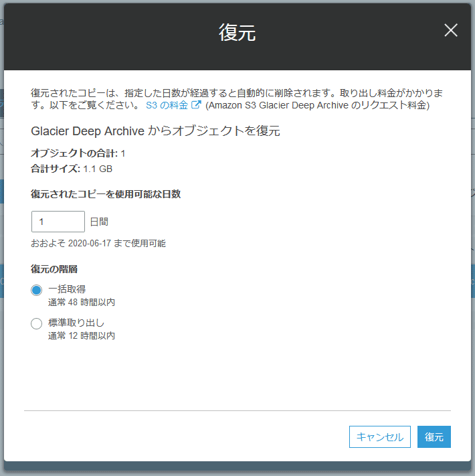Click the Glacier Deep Archive からオブジェクトを復元 heading
475x476 pixels.
(x=155, y=131)
